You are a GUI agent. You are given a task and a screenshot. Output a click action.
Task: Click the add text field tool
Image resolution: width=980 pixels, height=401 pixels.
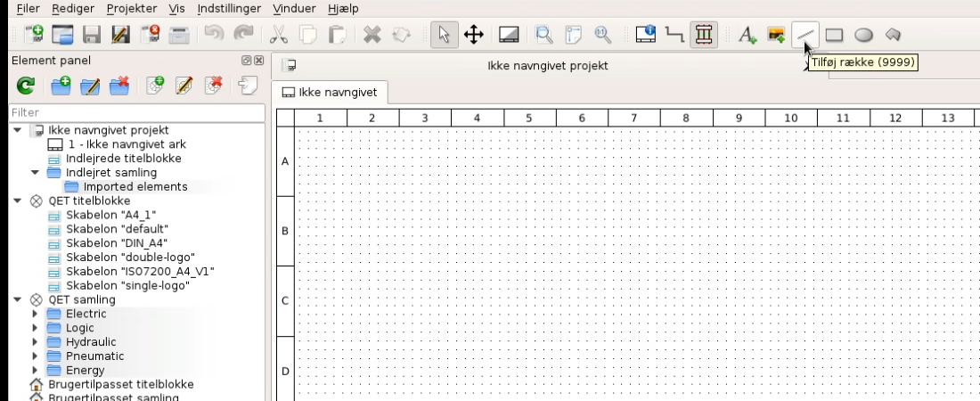click(747, 35)
